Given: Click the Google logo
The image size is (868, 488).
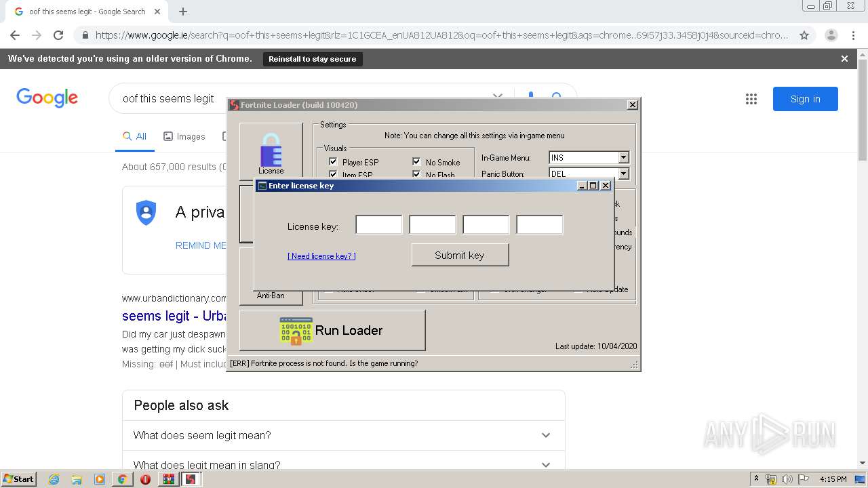Looking at the screenshot, I should pos(47,98).
